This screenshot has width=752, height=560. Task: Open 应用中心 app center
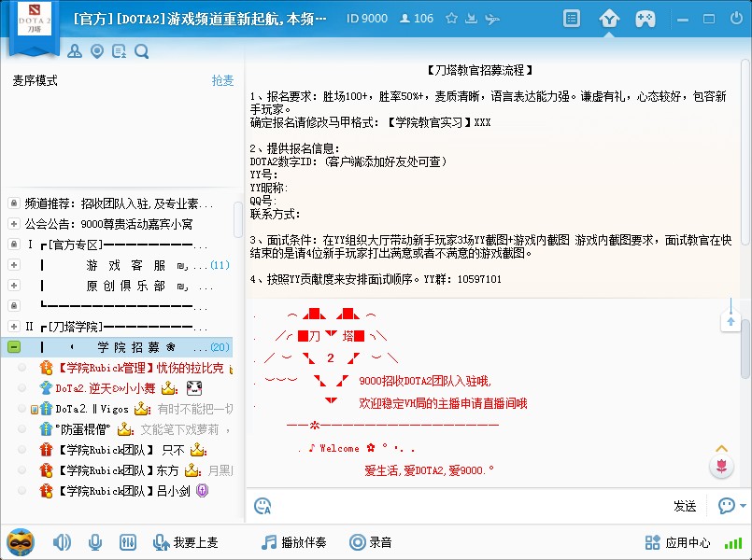pos(677,542)
